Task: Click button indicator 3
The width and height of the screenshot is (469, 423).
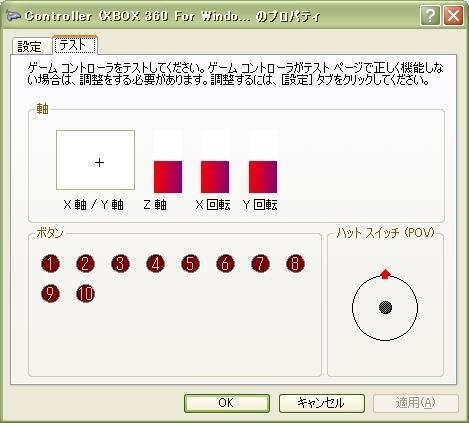Action: tap(120, 264)
